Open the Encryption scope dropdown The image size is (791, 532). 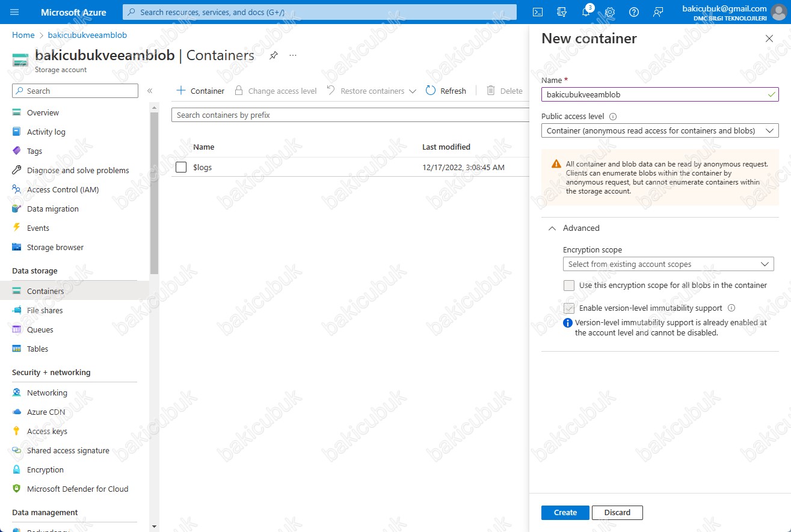point(668,264)
